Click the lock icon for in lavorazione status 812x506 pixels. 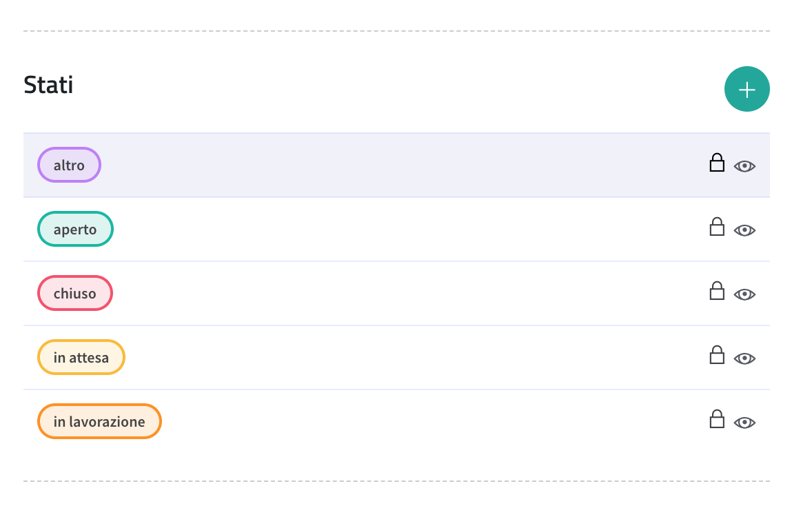717,420
